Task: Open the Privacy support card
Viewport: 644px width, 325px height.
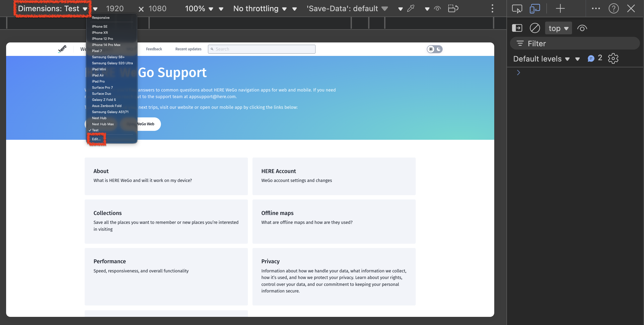Action: 334,276
